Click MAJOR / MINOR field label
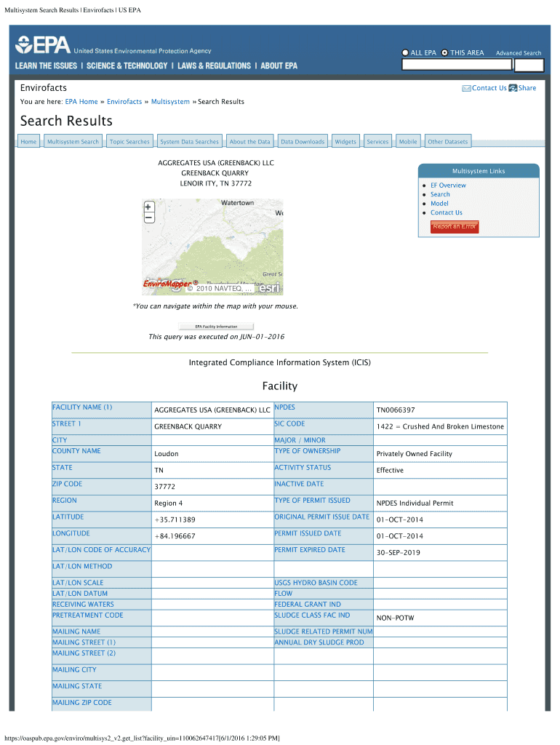This screenshot has height=745, width=560. pos(300,440)
